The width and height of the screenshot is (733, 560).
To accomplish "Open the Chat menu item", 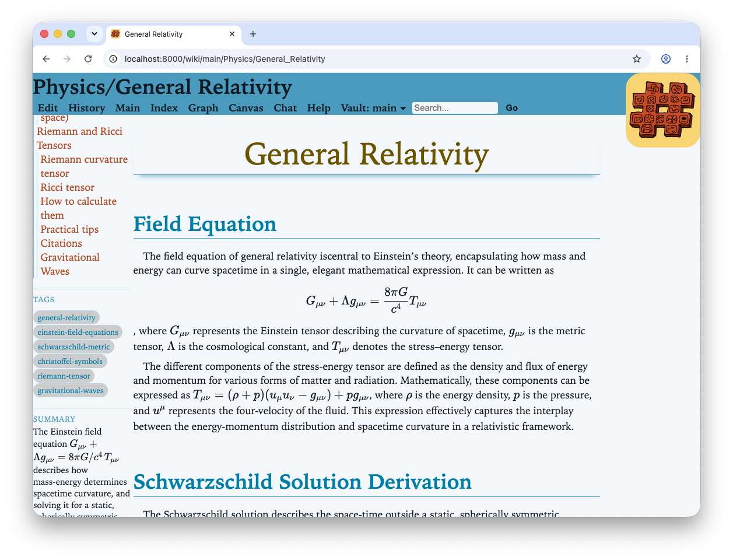I will [285, 108].
